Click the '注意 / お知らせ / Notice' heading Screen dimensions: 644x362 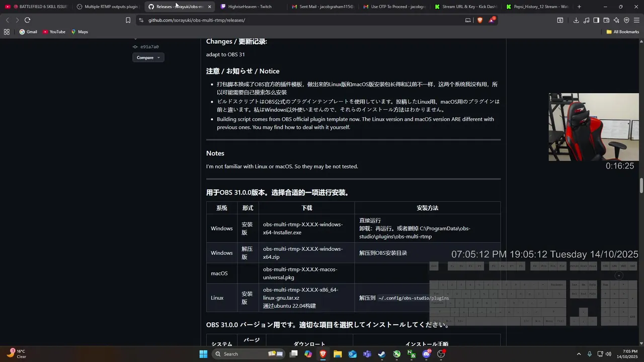point(243,71)
